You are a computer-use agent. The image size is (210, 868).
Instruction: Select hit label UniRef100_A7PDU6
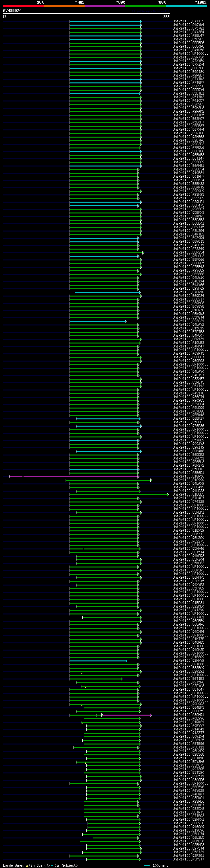coord(188,147)
